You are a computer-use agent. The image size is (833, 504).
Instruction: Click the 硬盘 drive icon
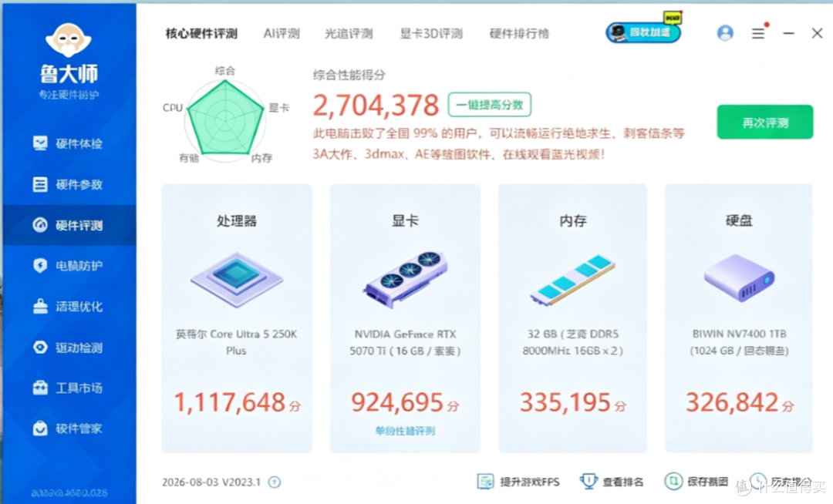739,277
